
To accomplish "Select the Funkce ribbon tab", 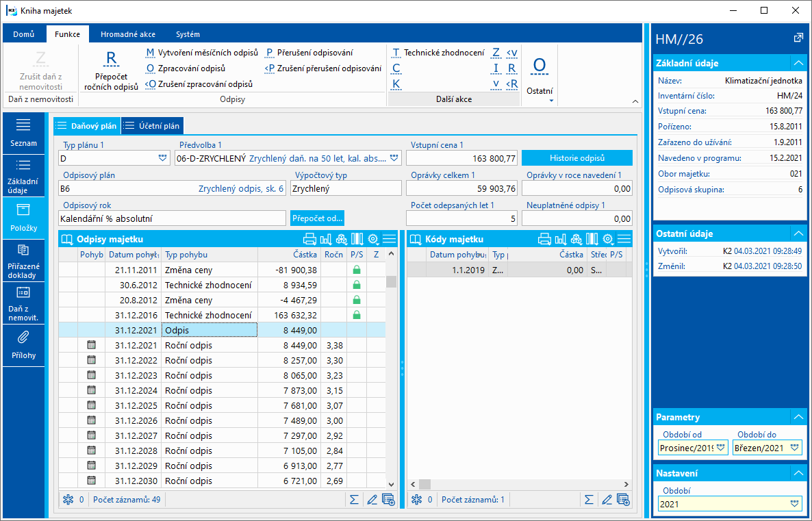I will (67, 34).
